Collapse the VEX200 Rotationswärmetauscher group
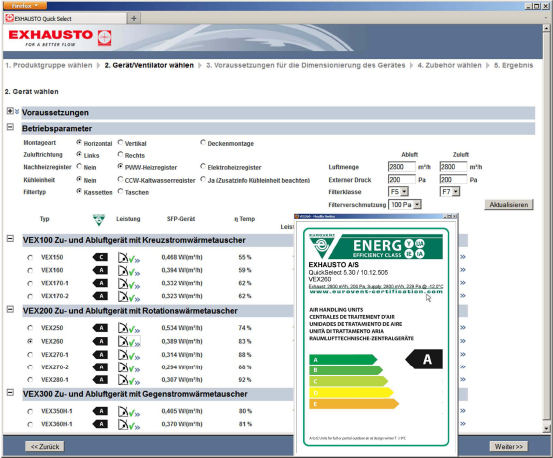 (10, 310)
